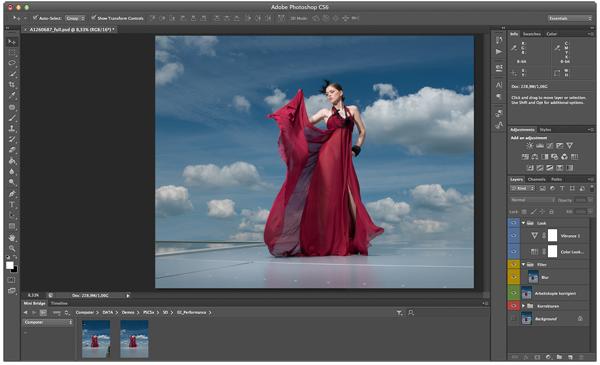The image size is (600, 365).
Task: Hide the Look group layer
Action: pyautogui.click(x=514, y=223)
